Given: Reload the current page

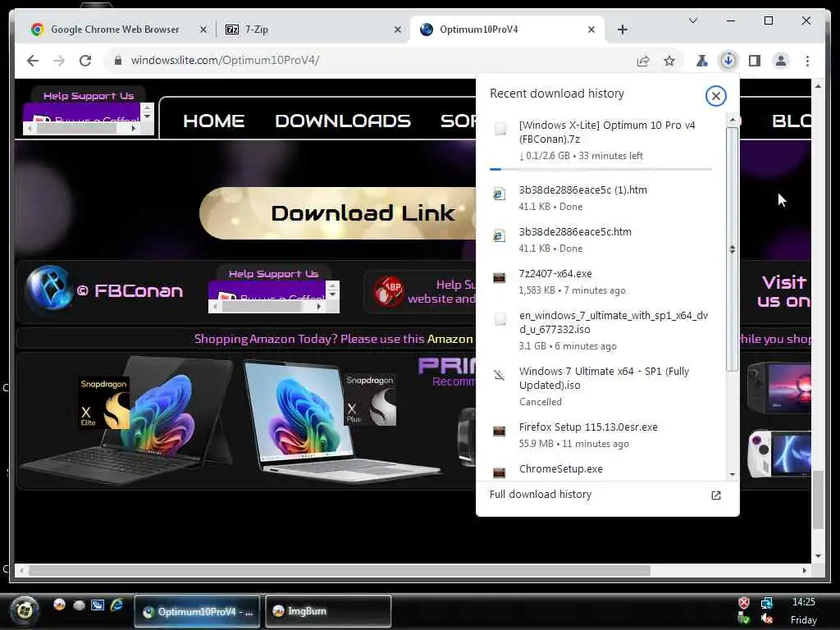Looking at the screenshot, I should click(x=85, y=61).
